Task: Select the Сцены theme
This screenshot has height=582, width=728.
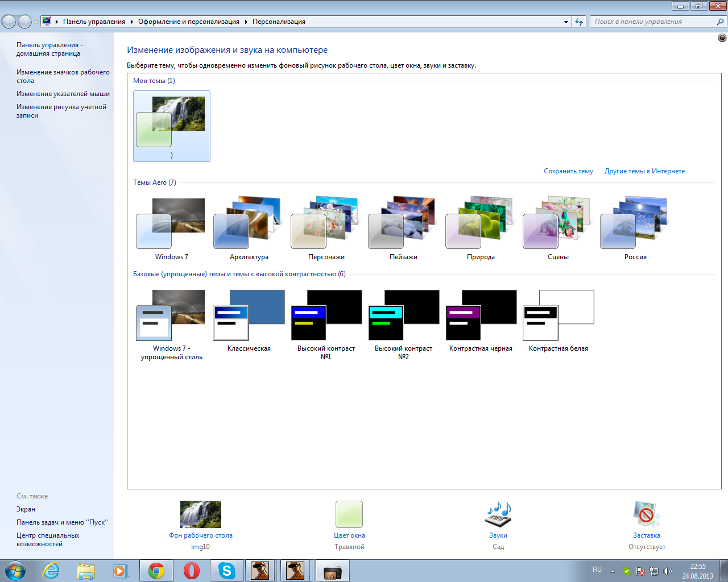Action: tap(558, 228)
